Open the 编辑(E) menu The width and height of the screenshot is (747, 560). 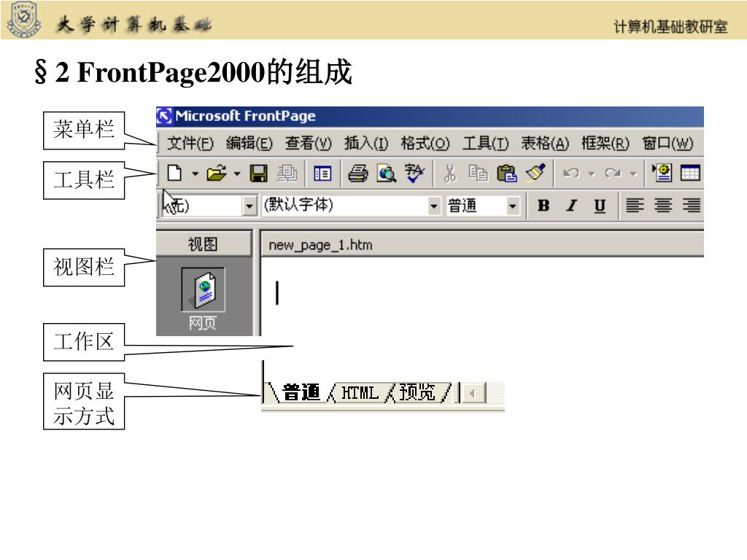click(x=249, y=143)
